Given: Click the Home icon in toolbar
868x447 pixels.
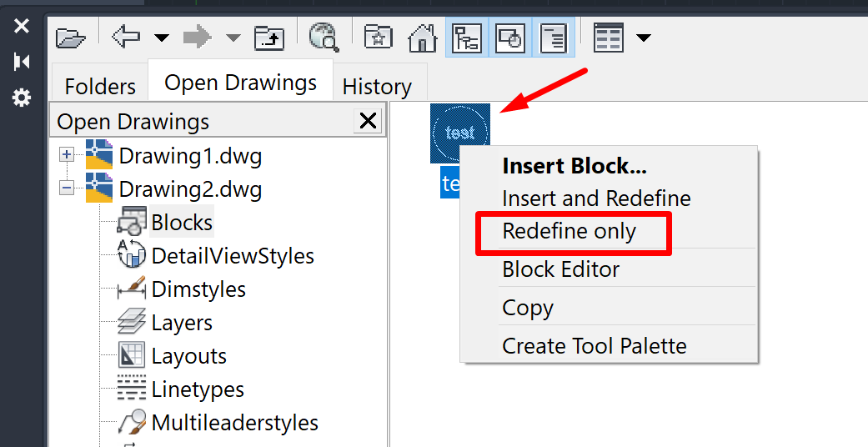Looking at the screenshot, I should pos(423,38).
